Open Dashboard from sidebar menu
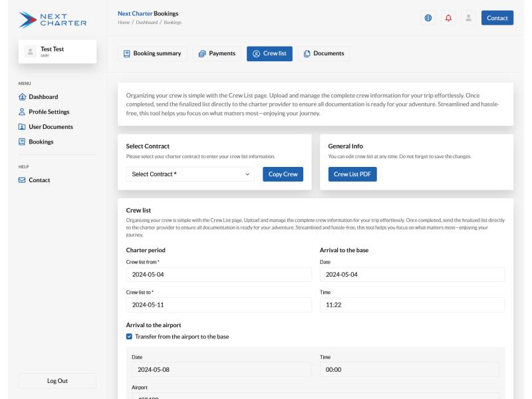The image size is (532, 399). pyautogui.click(x=39, y=96)
